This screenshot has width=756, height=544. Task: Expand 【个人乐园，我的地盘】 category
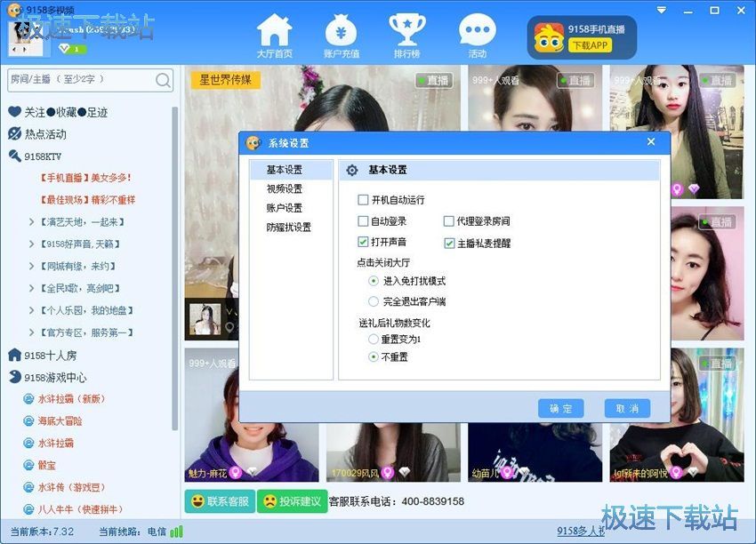[81, 310]
